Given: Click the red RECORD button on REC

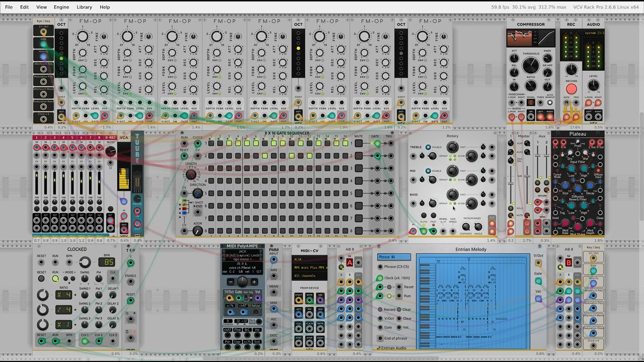Looking at the screenshot, I should pyautogui.click(x=571, y=89).
